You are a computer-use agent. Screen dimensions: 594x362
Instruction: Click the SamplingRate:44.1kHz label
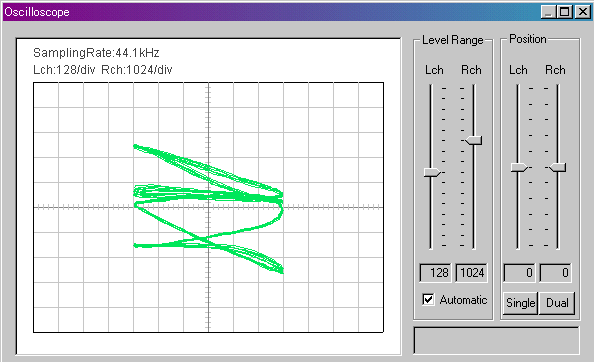[96, 53]
